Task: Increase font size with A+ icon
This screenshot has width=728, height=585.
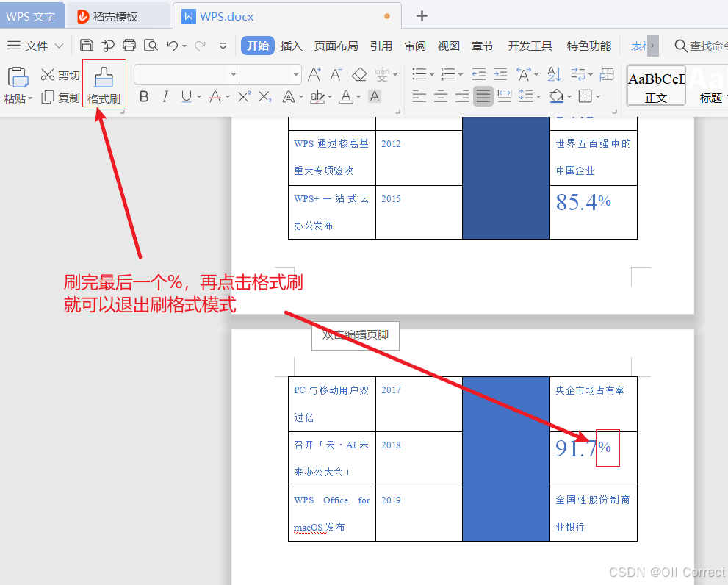Action: coord(314,74)
